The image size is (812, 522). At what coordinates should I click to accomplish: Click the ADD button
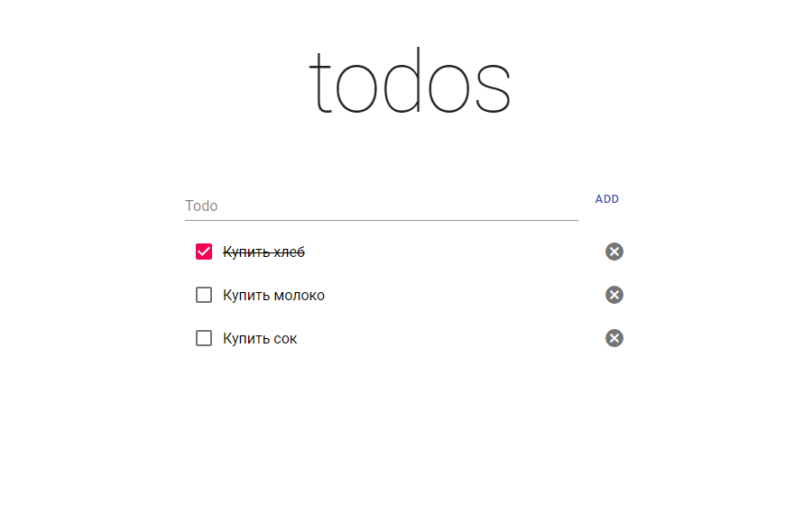pos(607,199)
